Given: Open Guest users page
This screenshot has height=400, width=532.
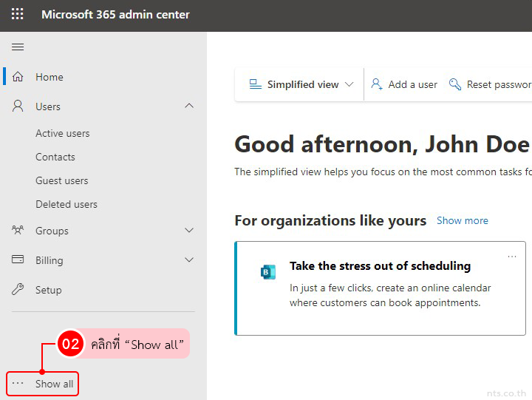Looking at the screenshot, I should pos(62,180).
